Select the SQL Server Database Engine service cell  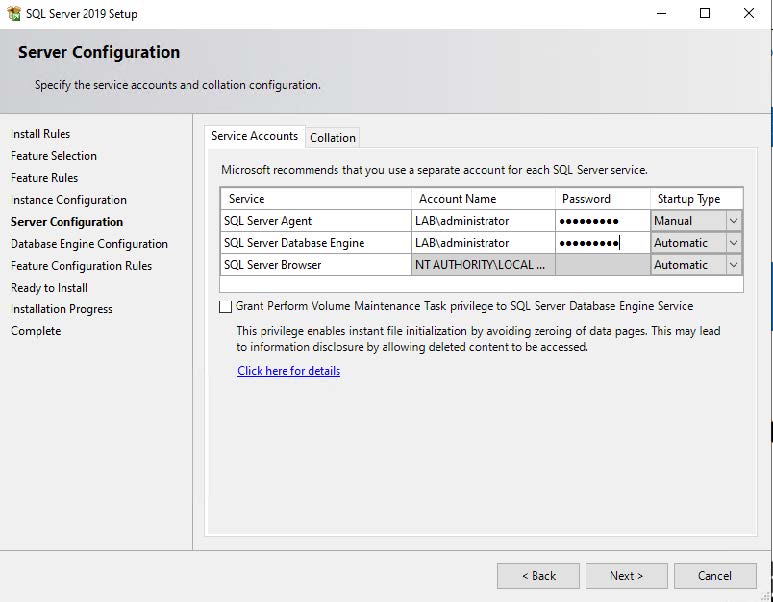coord(316,243)
